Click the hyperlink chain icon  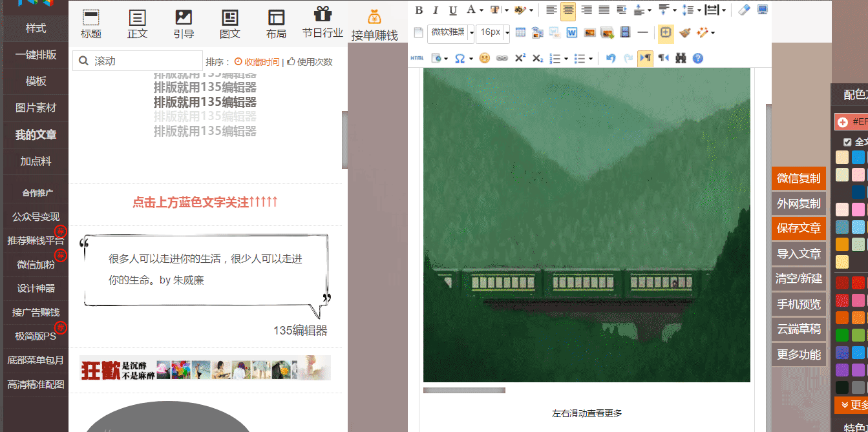pos(502,58)
